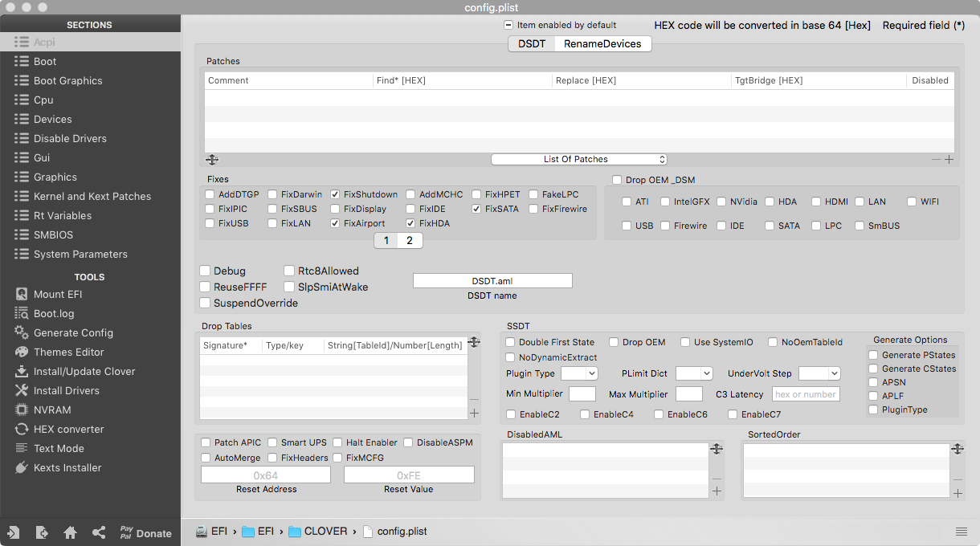The width and height of the screenshot is (980, 546).
Task: Enable the Patch APIC checkbox
Action: point(206,442)
